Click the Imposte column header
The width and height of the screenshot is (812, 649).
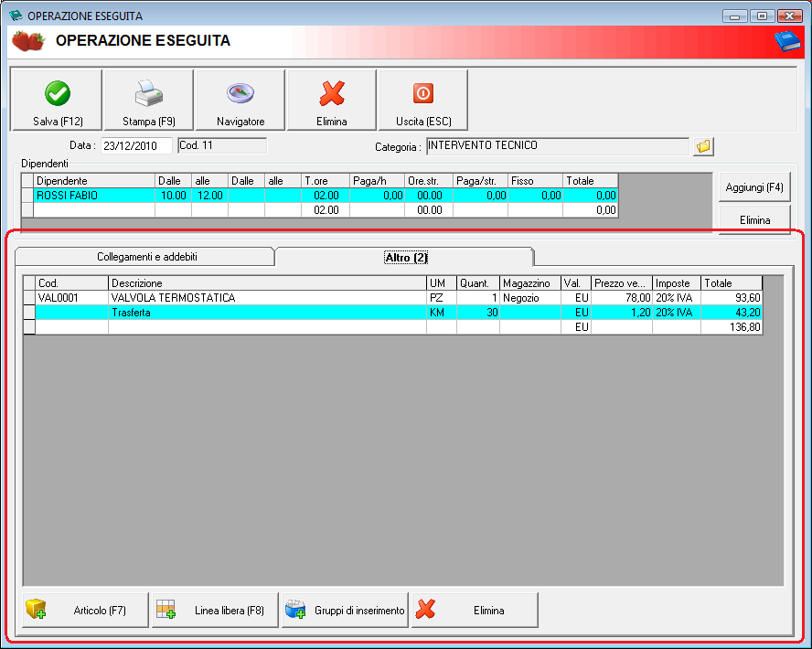(677, 283)
